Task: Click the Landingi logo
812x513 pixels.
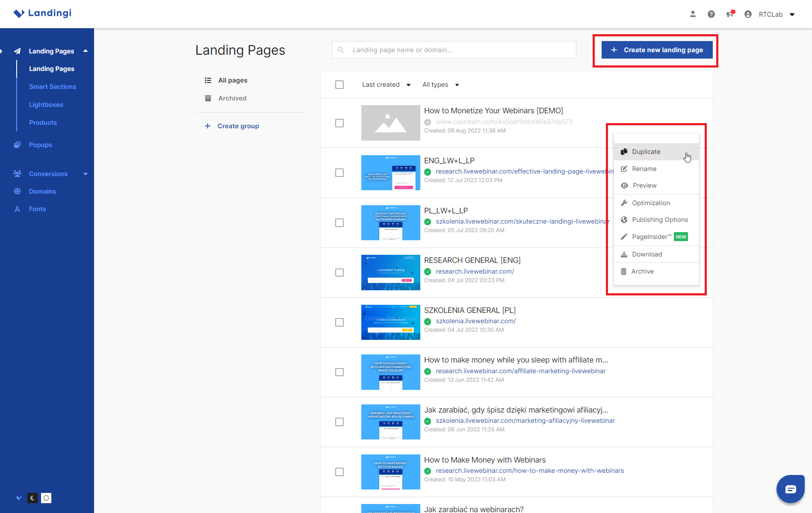Action: click(43, 13)
